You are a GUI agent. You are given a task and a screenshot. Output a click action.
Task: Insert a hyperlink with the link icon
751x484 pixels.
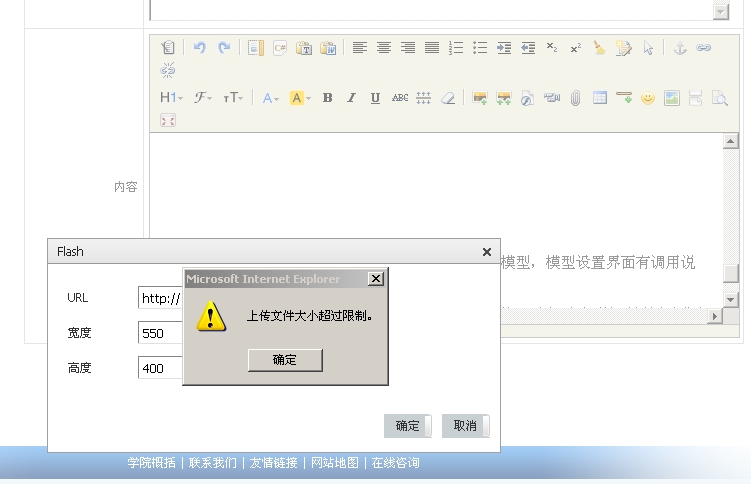(704, 47)
